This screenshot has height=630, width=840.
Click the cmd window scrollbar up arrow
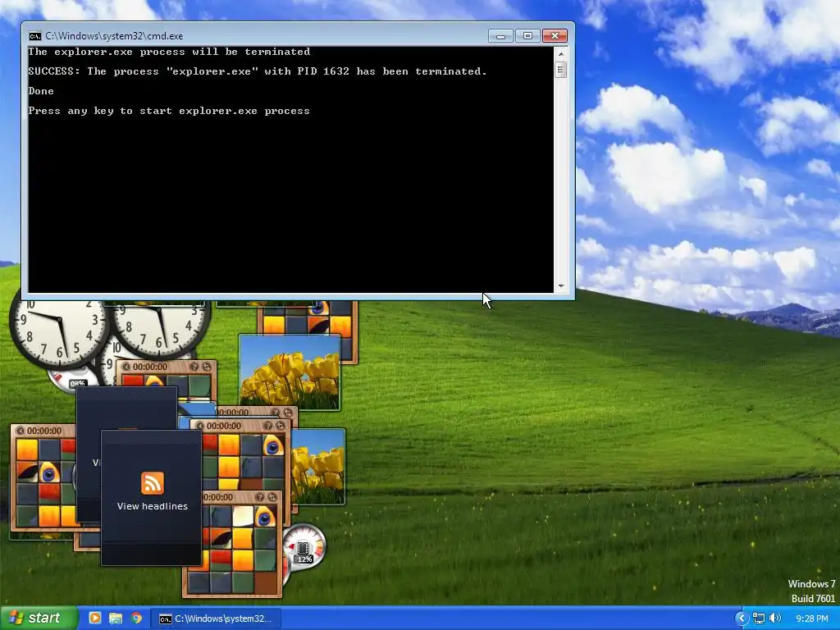(x=561, y=53)
